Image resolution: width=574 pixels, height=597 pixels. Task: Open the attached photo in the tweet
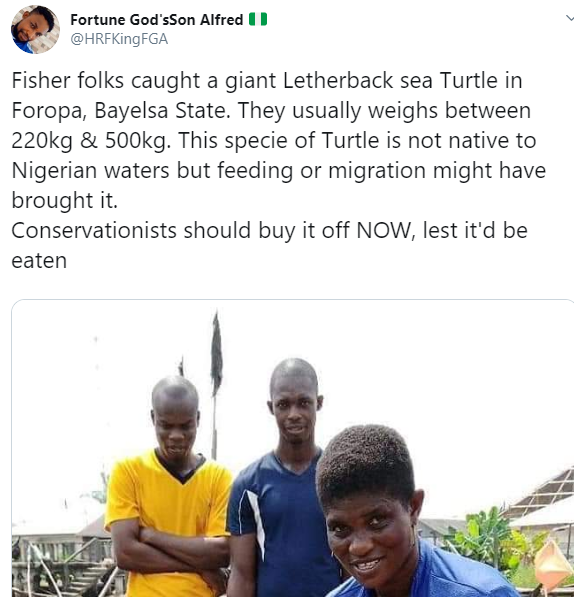point(293,448)
